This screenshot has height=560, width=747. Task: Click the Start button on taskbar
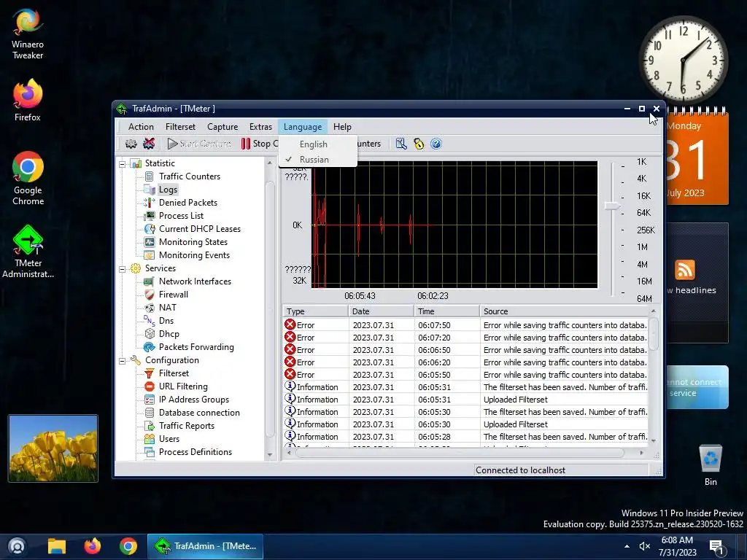click(17, 546)
